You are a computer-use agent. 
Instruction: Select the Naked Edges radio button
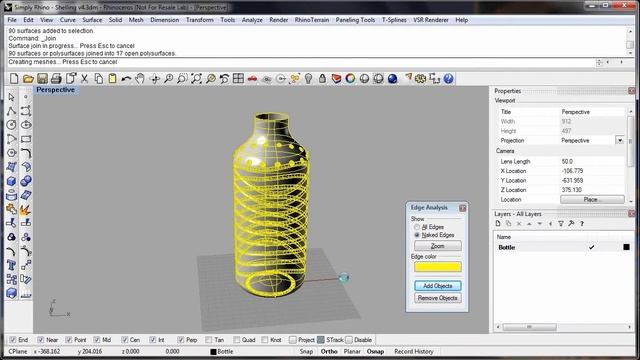417,235
